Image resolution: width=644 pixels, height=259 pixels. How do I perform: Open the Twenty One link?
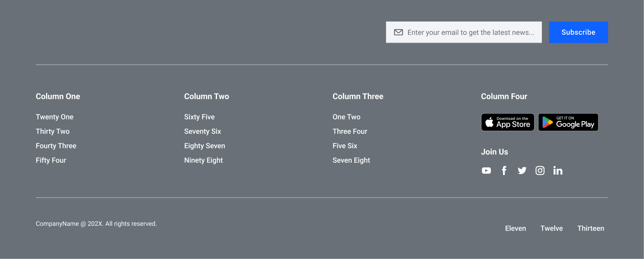tap(55, 117)
